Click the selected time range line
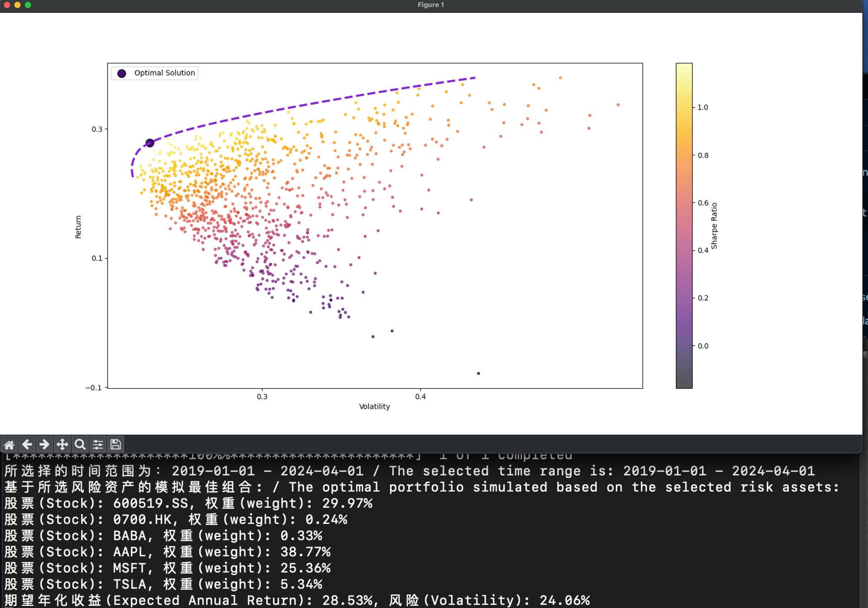Image resolution: width=868 pixels, height=608 pixels. 410,471
